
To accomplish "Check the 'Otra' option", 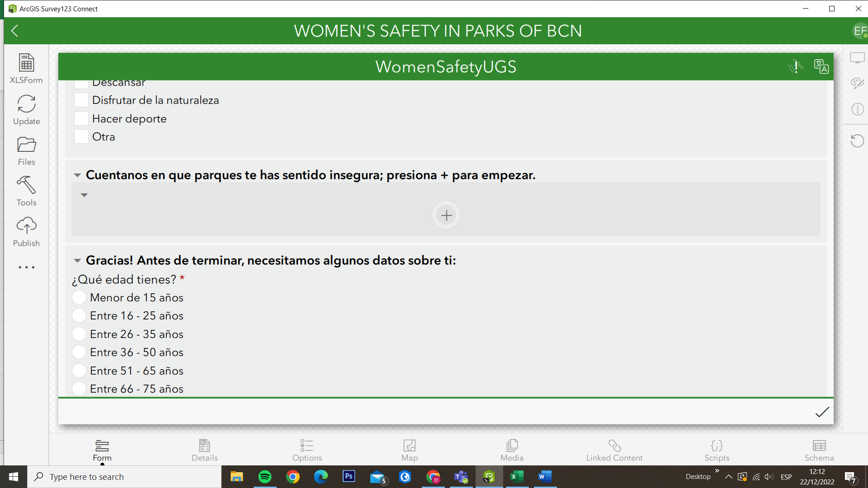I will click(81, 136).
